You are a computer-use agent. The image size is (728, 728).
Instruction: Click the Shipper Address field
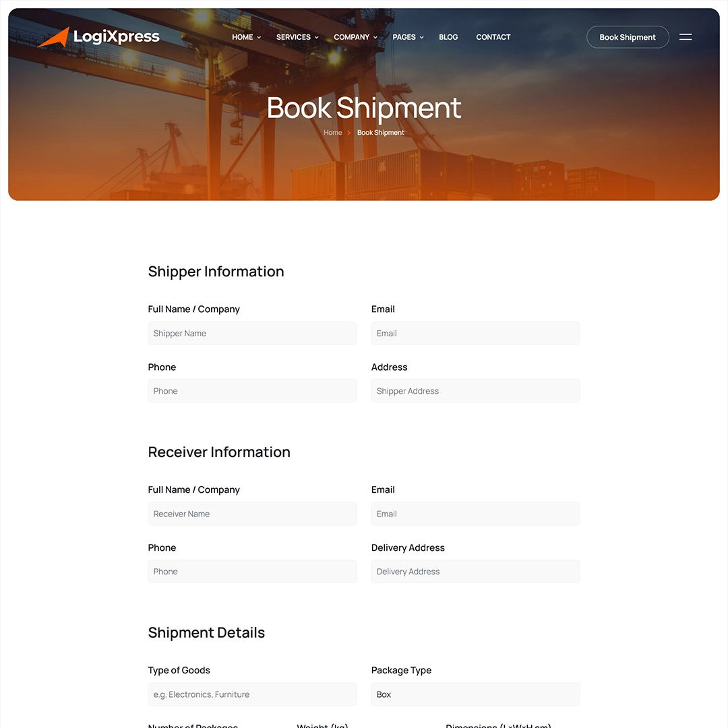pos(475,391)
